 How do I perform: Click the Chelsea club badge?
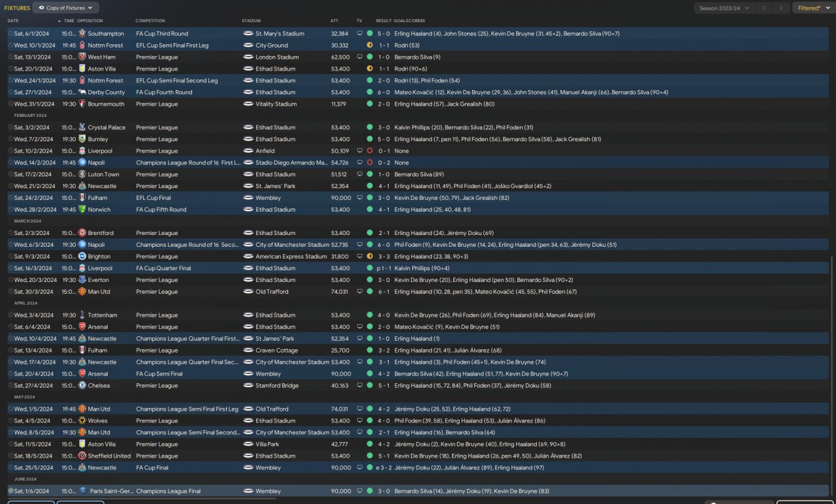click(x=82, y=386)
